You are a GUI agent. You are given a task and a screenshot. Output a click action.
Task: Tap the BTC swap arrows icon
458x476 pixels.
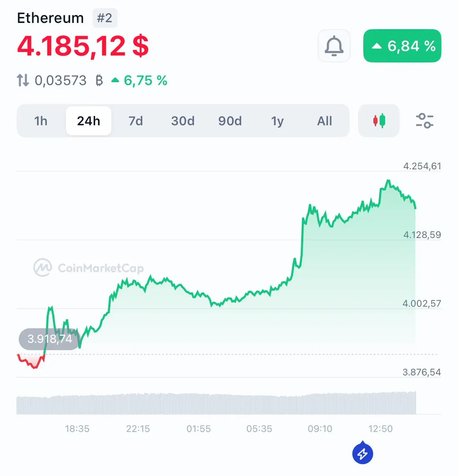(x=23, y=81)
